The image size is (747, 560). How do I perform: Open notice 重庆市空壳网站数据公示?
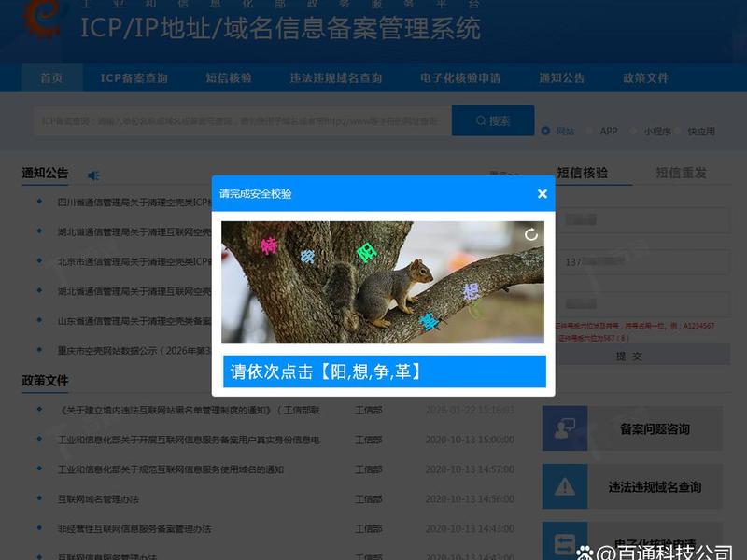point(134,351)
